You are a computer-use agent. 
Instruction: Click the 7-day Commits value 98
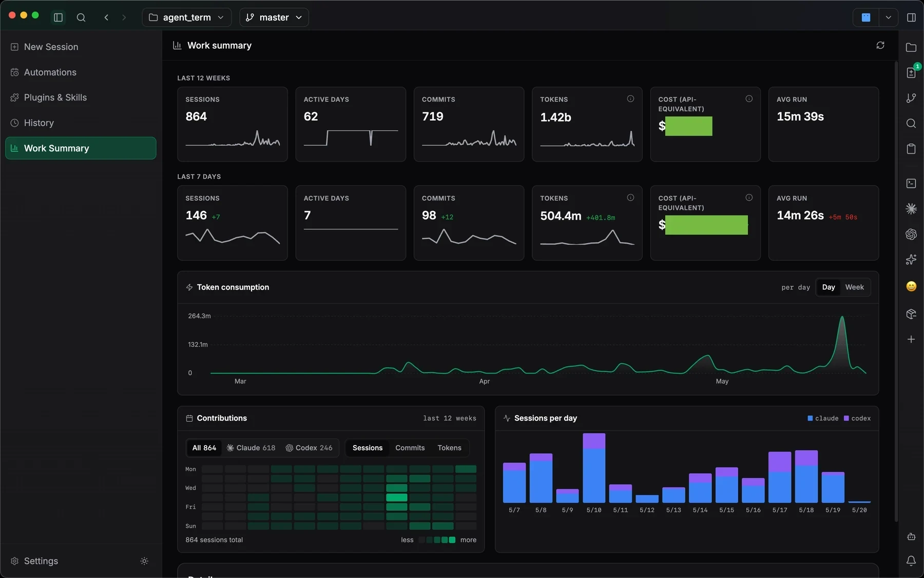tap(429, 216)
